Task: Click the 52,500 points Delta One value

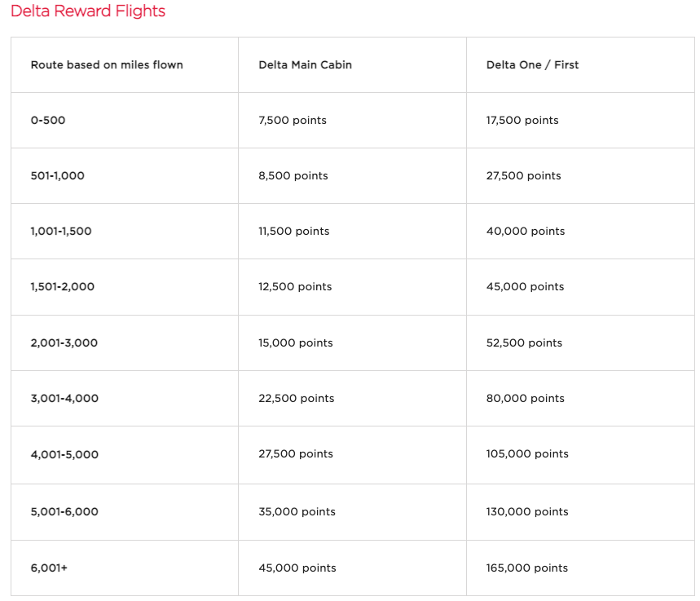Action: pyautogui.click(x=524, y=342)
